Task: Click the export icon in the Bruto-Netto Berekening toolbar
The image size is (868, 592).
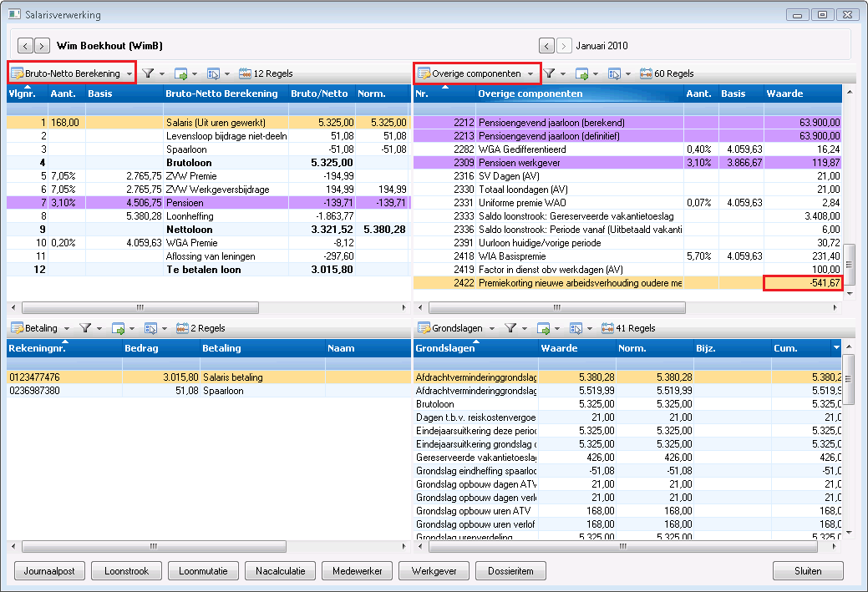Action: pos(180,73)
